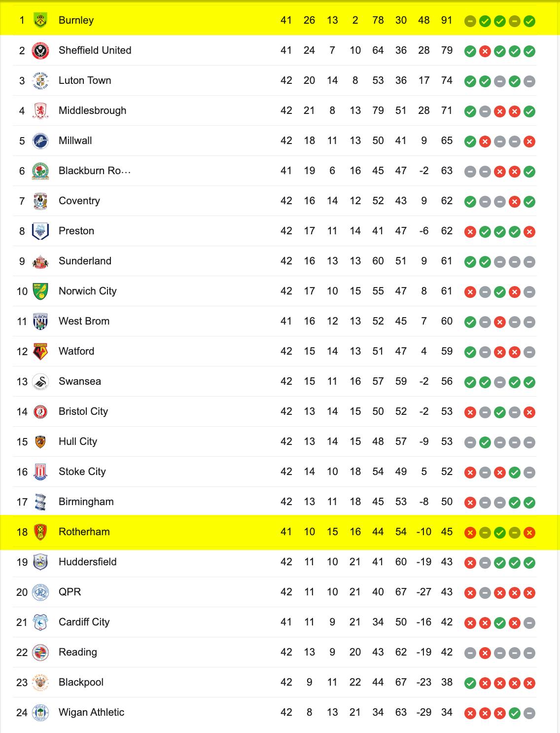The height and width of the screenshot is (733, 560).
Task: Click the West Brom club crest
Action: click(x=40, y=322)
